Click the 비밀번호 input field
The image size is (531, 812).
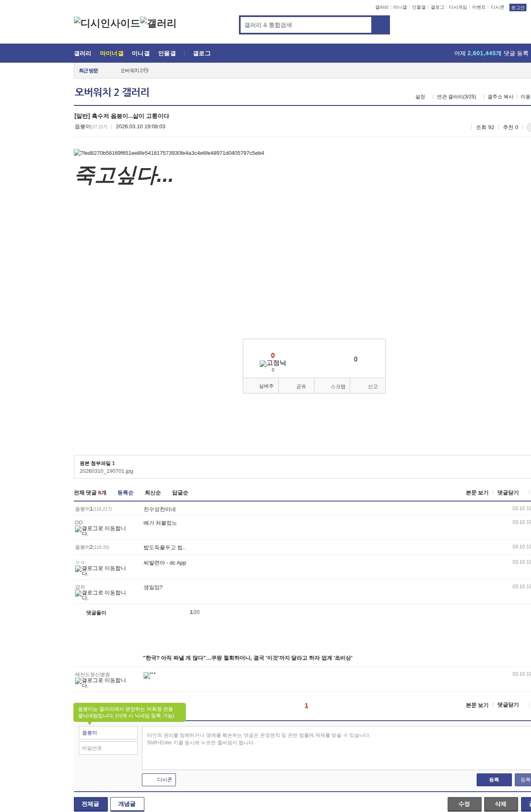(x=108, y=748)
